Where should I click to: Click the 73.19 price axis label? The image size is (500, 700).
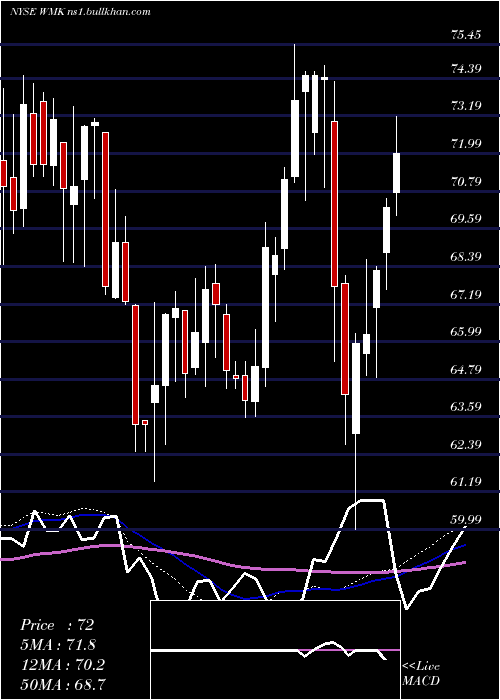click(x=466, y=106)
